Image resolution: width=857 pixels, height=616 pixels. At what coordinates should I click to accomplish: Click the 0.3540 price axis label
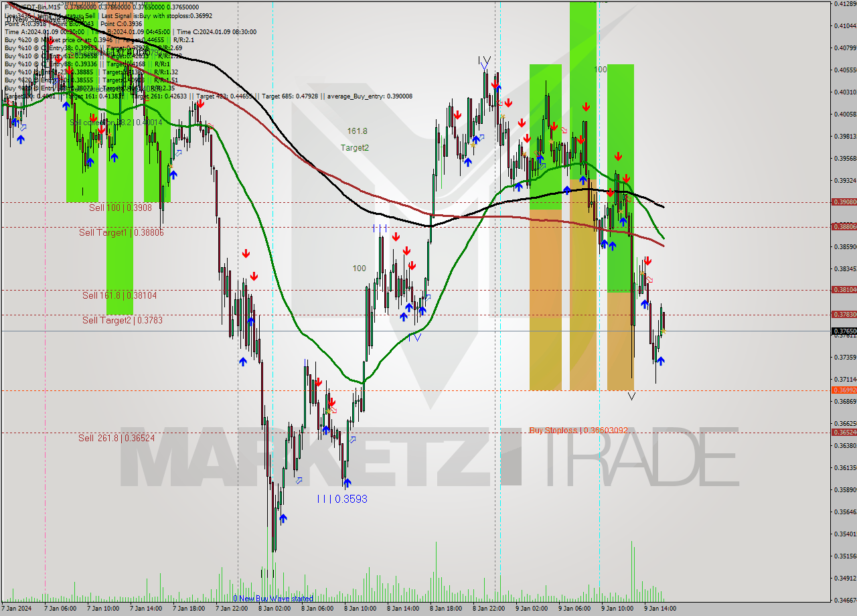pyautogui.click(x=845, y=534)
